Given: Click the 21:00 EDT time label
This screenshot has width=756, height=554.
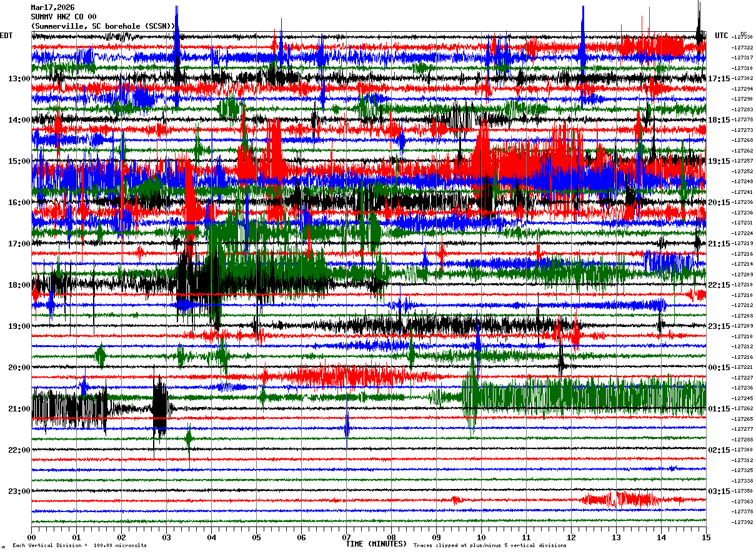Looking at the screenshot, I should [x=19, y=409].
